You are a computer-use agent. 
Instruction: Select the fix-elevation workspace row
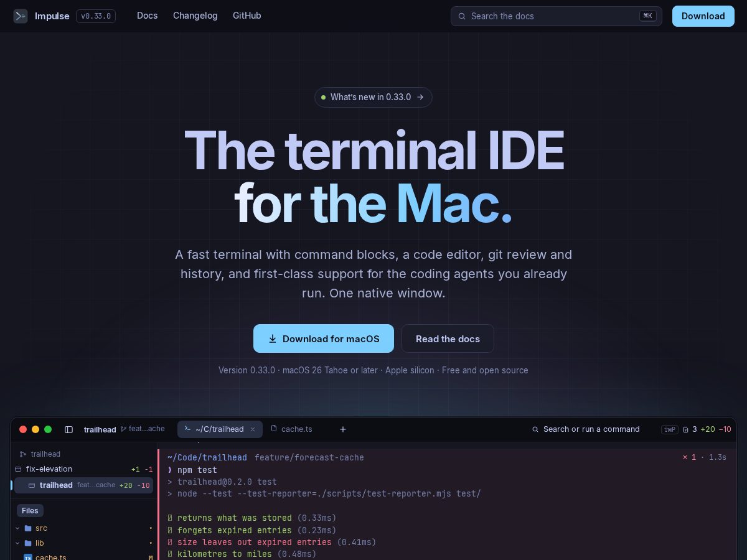pyautogui.click(x=83, y=469)
